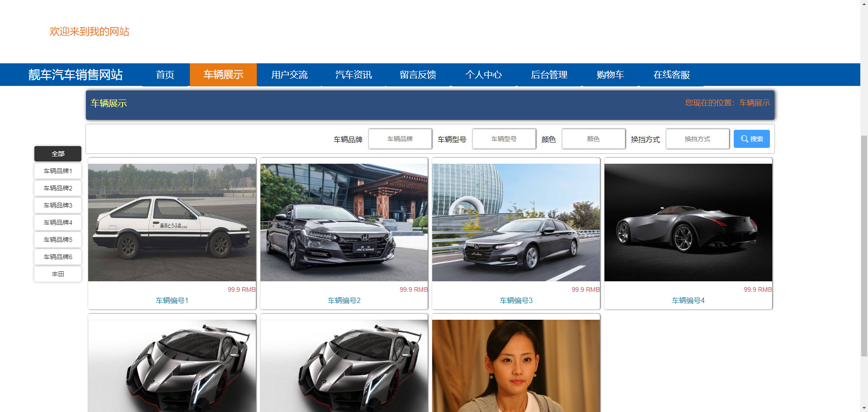Viewport: 868px width, 412px height.
Task: Open the 首页 nav tab
Action: pos(165,75)
